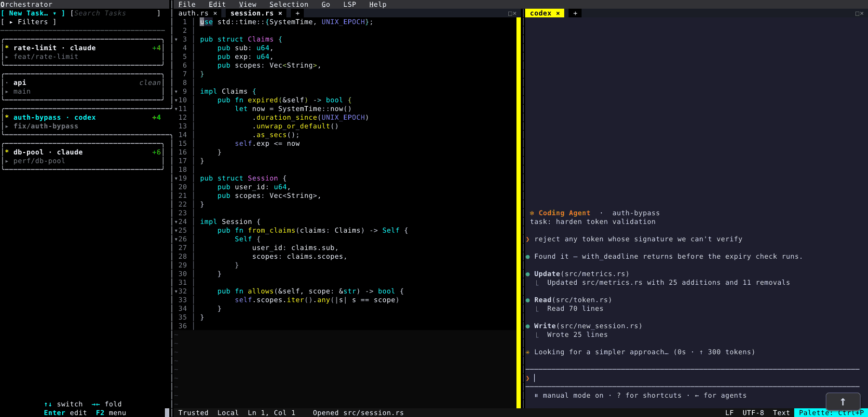
Task: Click the agent prompt input line
Action: click(x=692, y=378)
